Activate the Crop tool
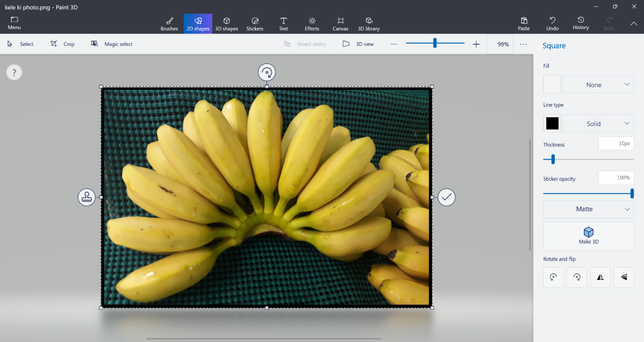This screenshot has width=644, height=342. pos(63,44)
